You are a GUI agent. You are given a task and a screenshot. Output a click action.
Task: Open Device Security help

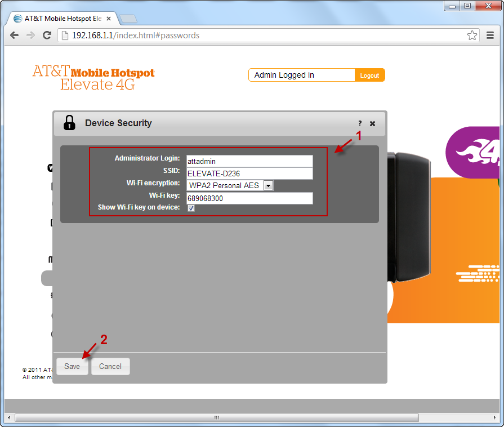click(x=360, y=123)
